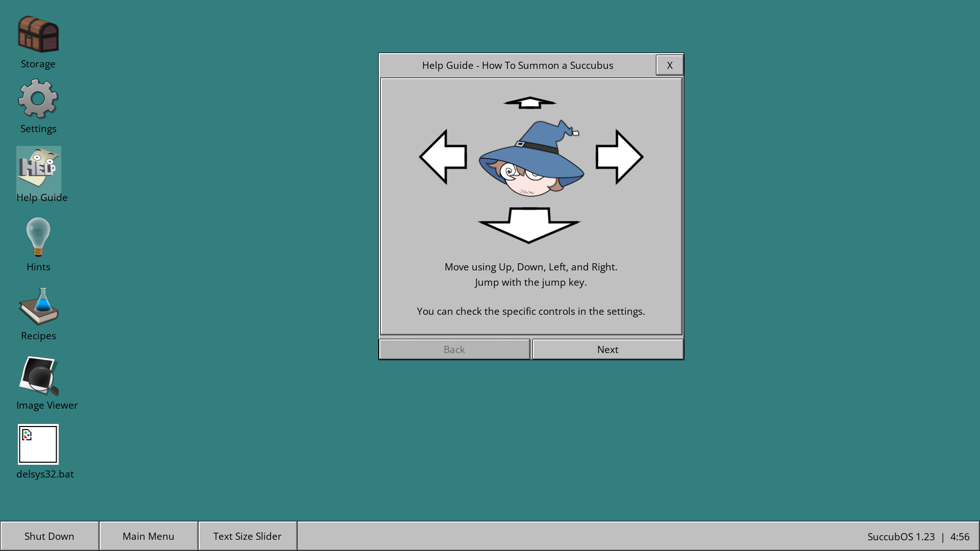Open the Hints lightbulb icon

[38, 237]
